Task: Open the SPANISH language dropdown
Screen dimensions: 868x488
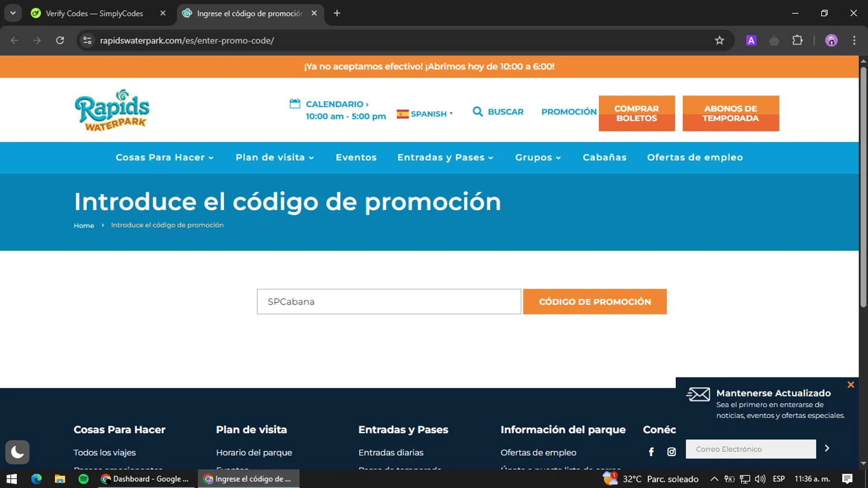Action: [425, 114]
